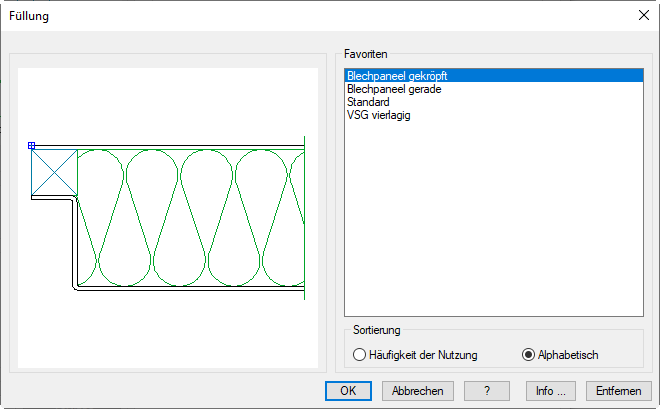Open help with the question mark button

(485, 391)
